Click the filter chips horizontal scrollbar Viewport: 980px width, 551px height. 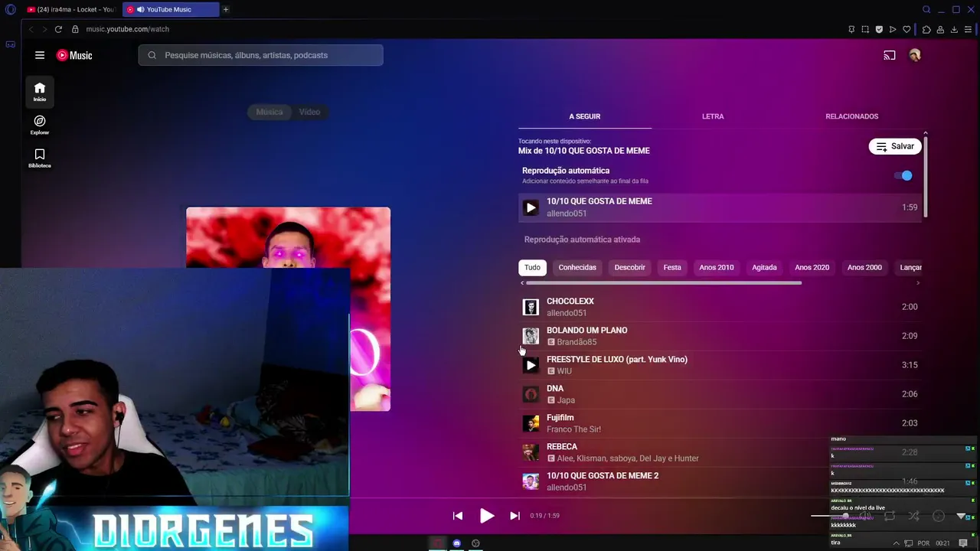click(x=664, y=283)
